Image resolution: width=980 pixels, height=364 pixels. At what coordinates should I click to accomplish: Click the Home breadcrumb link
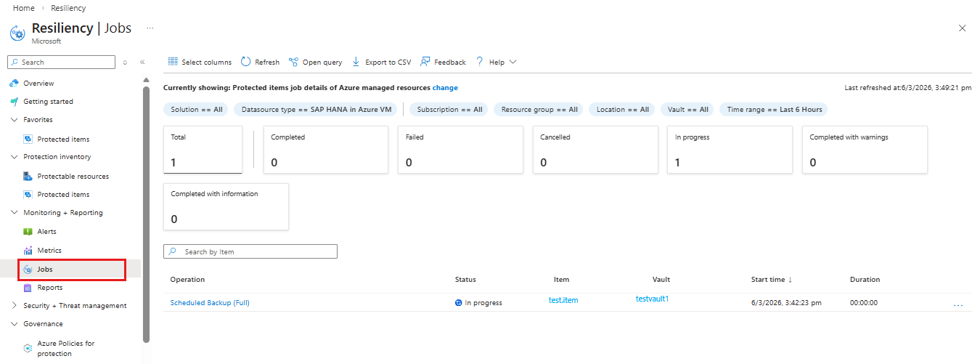point(24,8)
